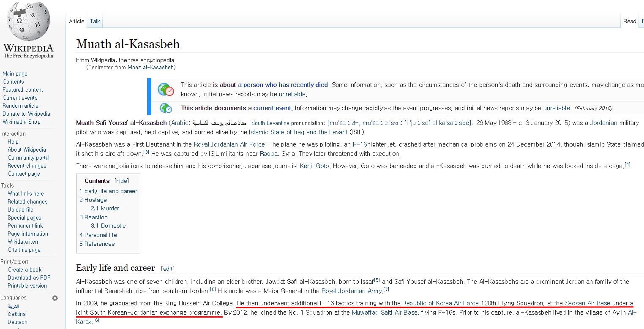Open the F-16 article link
The width and height of the screenshot is (644, 329).
(x=360, y=144)
